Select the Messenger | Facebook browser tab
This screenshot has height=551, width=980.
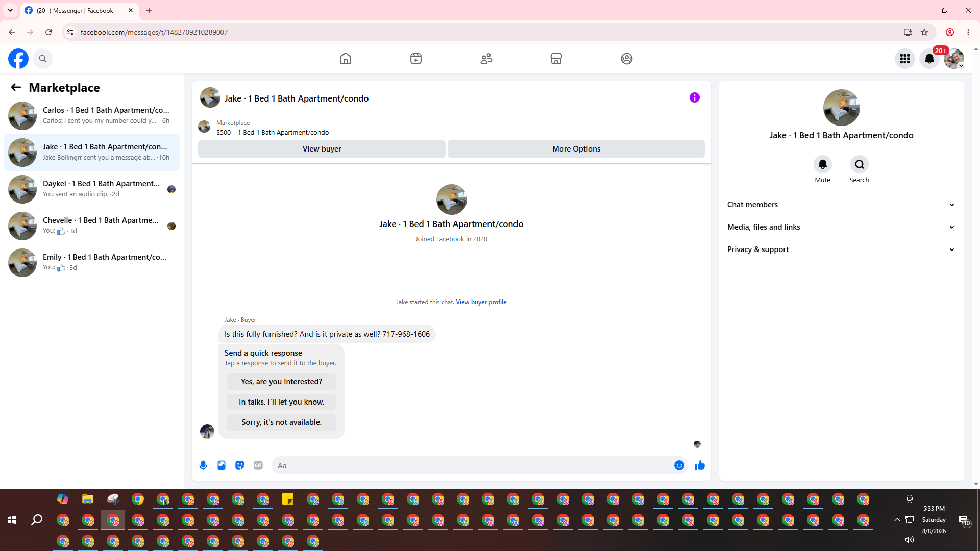tap(79, 10)
